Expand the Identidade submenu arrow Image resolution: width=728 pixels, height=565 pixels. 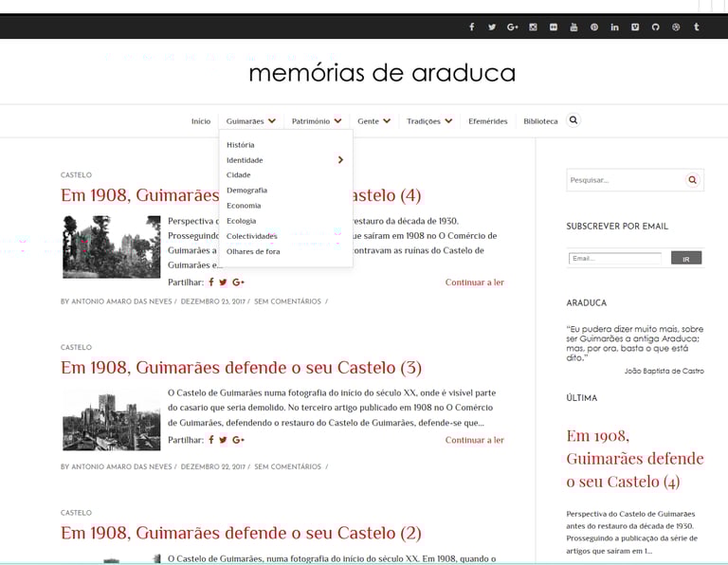[x=340, y=159]
